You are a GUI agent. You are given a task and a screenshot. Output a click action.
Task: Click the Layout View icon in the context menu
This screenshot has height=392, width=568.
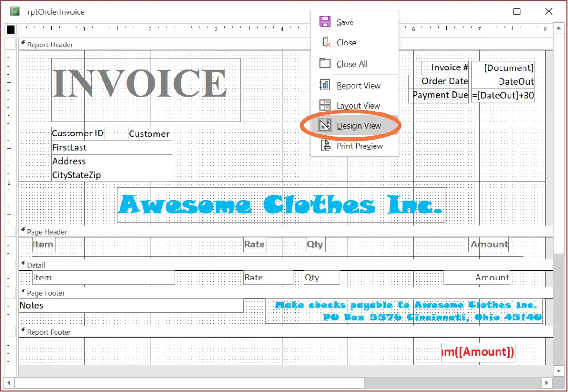[x=325, y=105]
